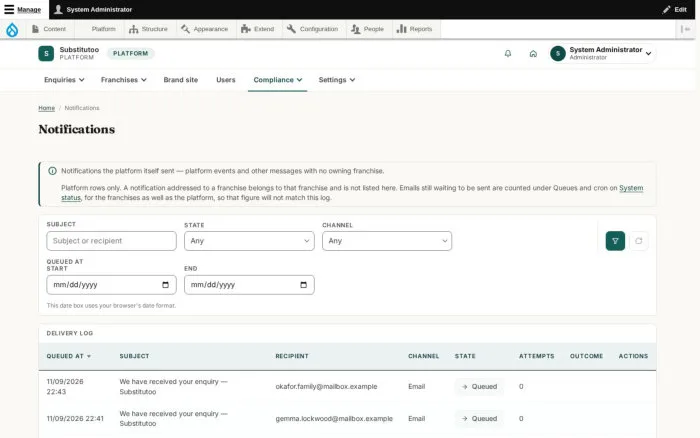700x438 pixels.
Task: Click the Edit pencil button
Action: tap(675, 9)
